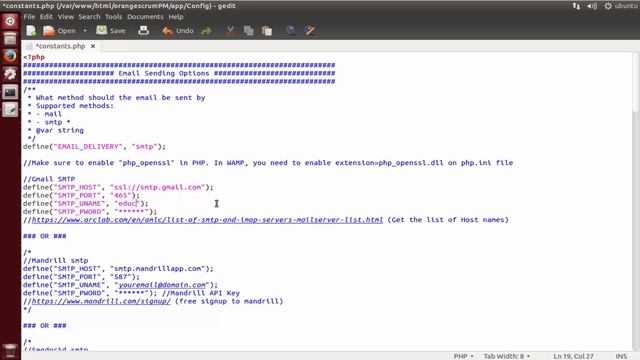
Task: Open Find using the magnifier icon
Action: pyautogui.click(x=291, y=31)
